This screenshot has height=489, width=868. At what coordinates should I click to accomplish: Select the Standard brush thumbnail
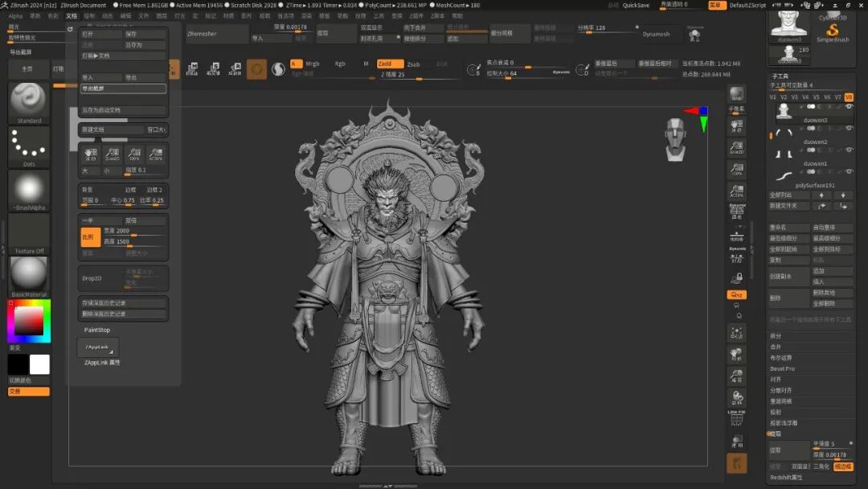point(28,99)
